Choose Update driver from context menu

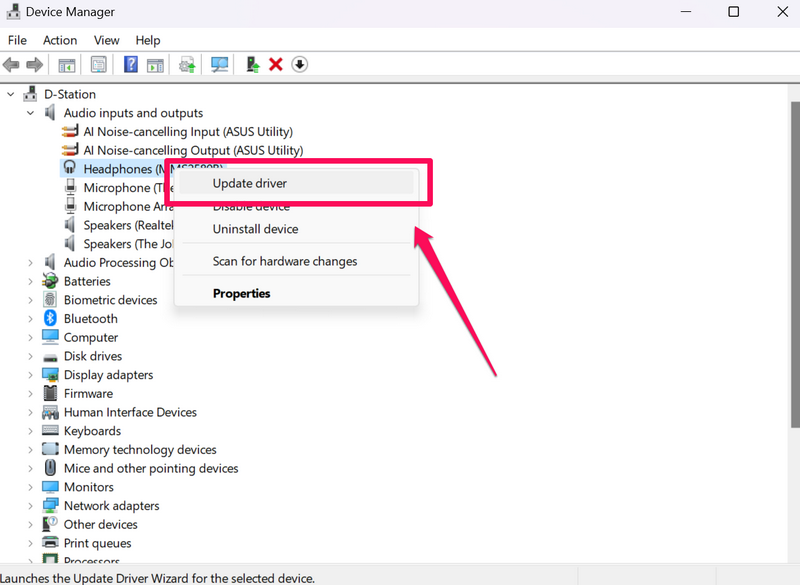[250, 183]
